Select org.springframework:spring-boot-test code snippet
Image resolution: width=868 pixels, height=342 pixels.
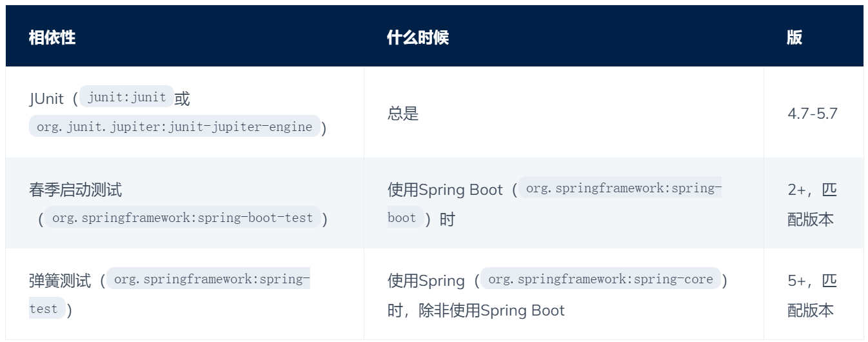tap(182, 218)
